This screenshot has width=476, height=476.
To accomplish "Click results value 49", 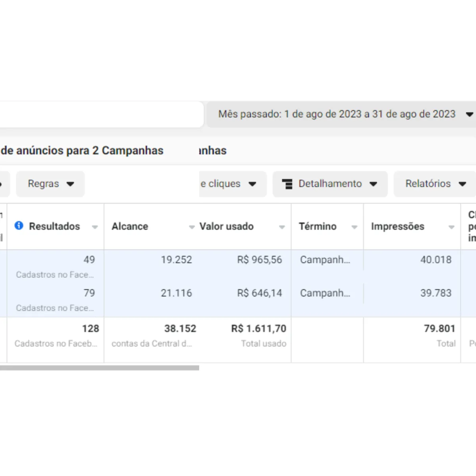I will (89, 260).
